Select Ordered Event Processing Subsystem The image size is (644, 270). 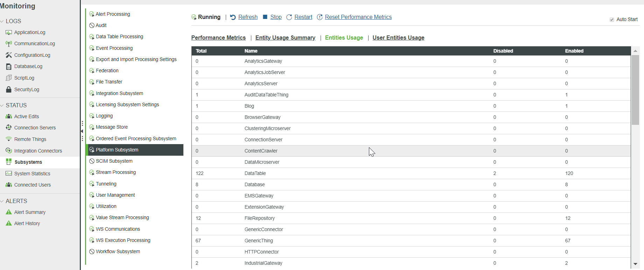[x=136, y=139]
